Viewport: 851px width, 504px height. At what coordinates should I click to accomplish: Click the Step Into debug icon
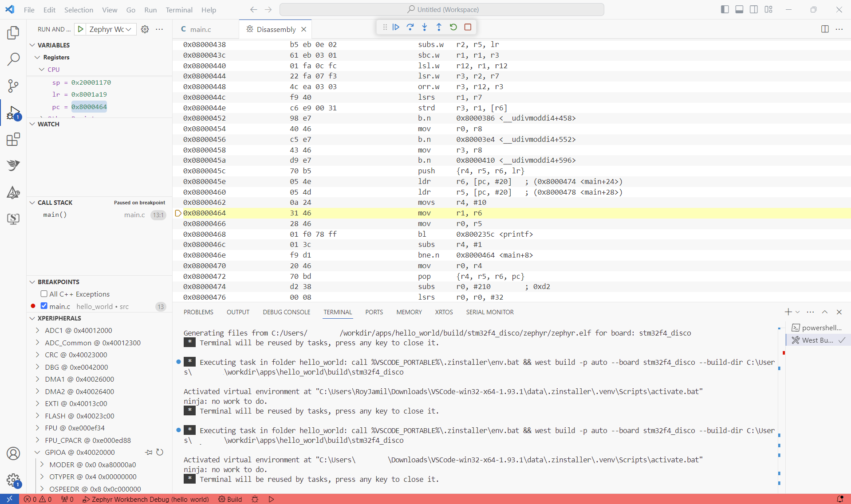click(x=425, y=27)
